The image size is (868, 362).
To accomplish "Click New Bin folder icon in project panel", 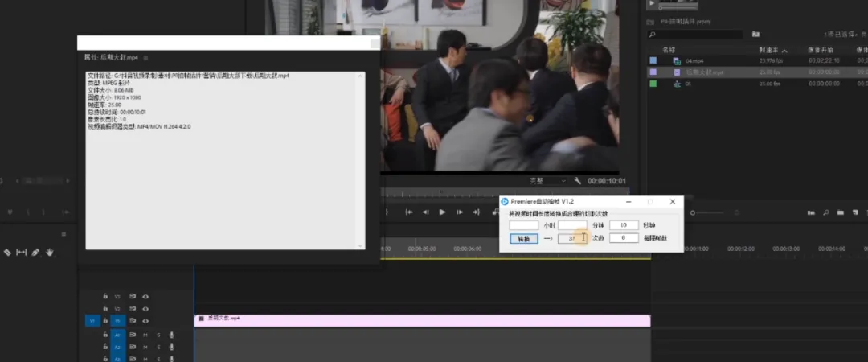I will point(841,212).
